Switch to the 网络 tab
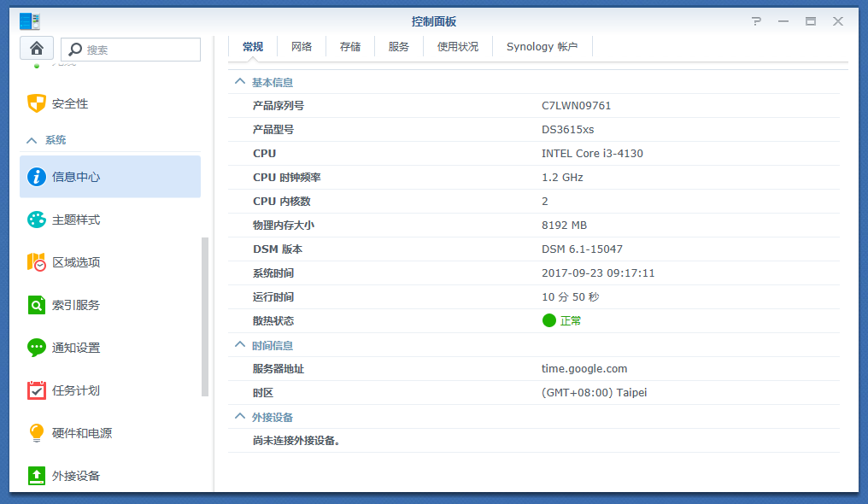 tap(301, 46)
